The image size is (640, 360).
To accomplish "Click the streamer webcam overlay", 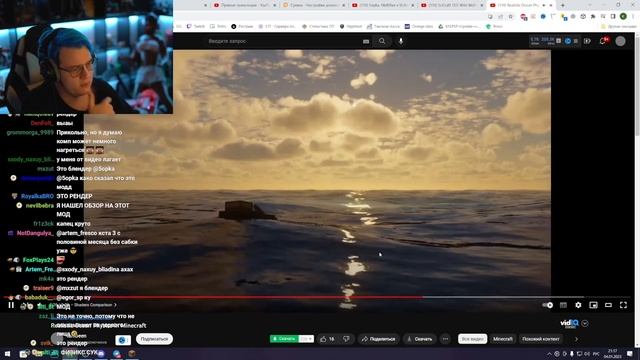I will pyautogui.click(x=86, y=57).
